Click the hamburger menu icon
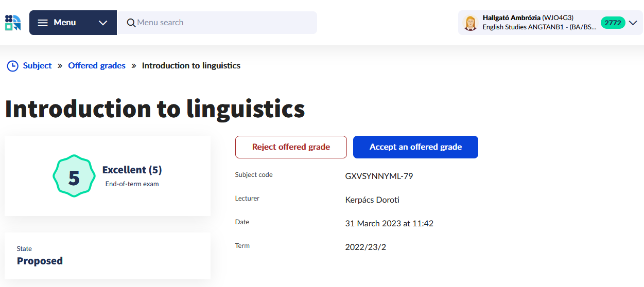Image resolution: width=644 pixels, height=287 pixels. coord(43,23)
